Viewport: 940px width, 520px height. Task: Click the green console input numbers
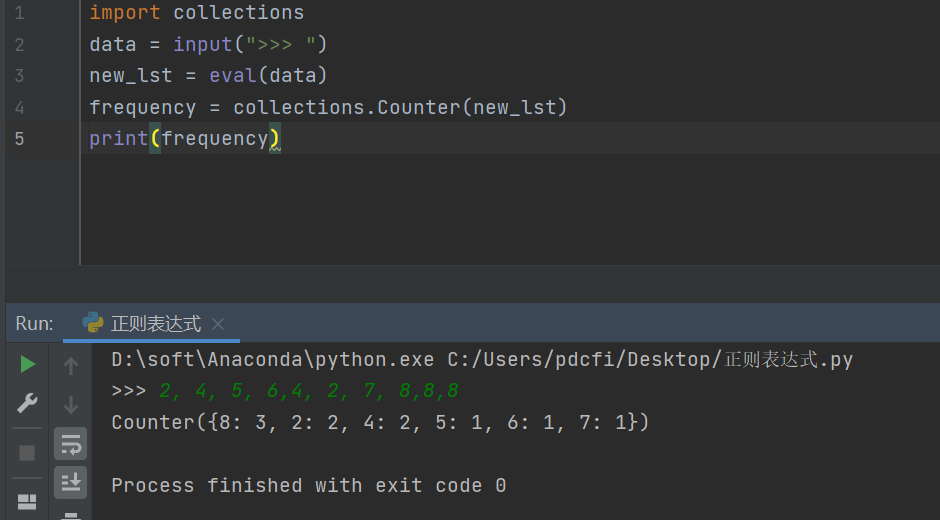click(308, 391)
